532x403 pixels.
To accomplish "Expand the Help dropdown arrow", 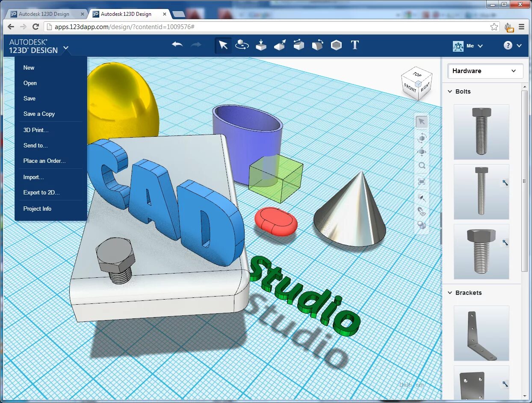I will 519,46.
